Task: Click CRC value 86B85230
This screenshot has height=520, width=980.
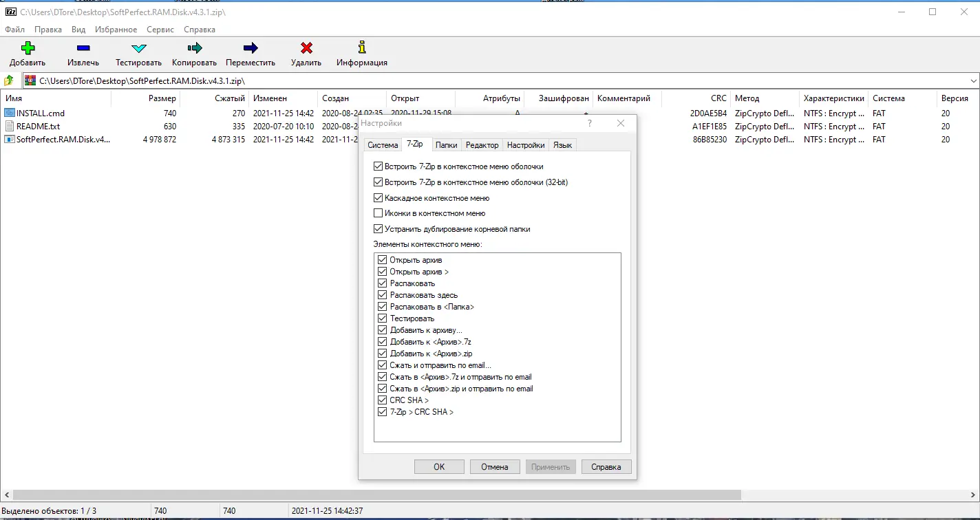Action: [709, 140]
